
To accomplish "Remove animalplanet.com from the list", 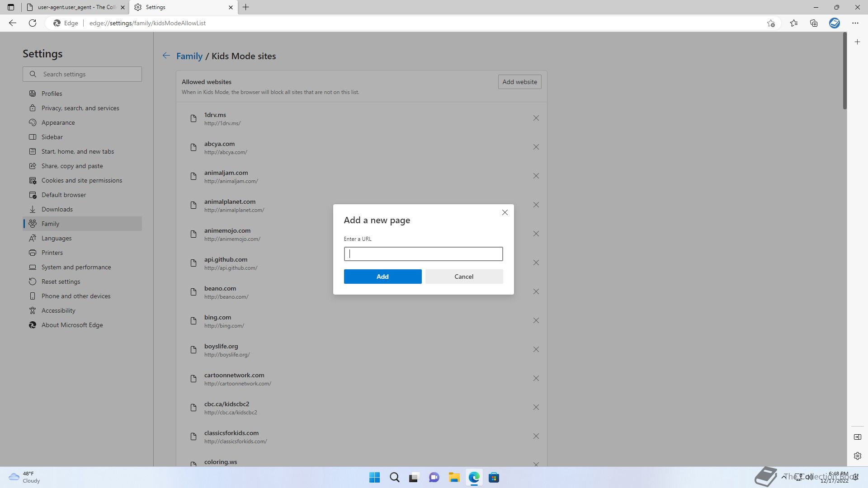I will [536, 205].
